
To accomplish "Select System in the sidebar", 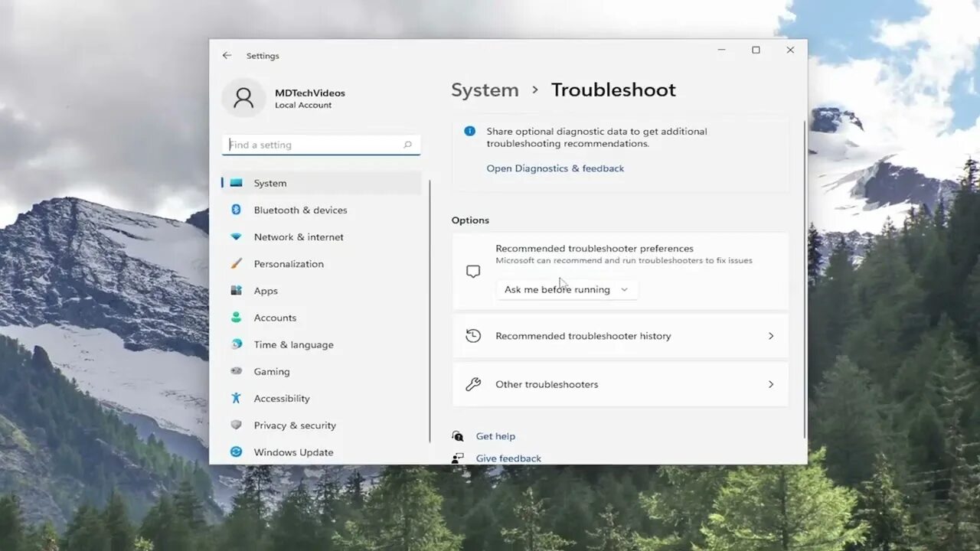I will click(322, 183).
